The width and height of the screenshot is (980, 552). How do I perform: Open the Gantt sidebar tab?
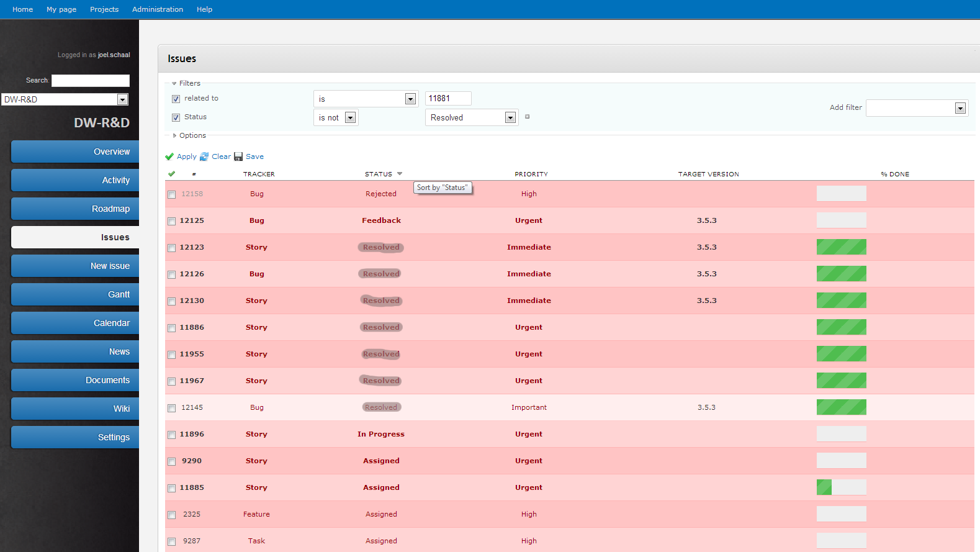(75, 294)
